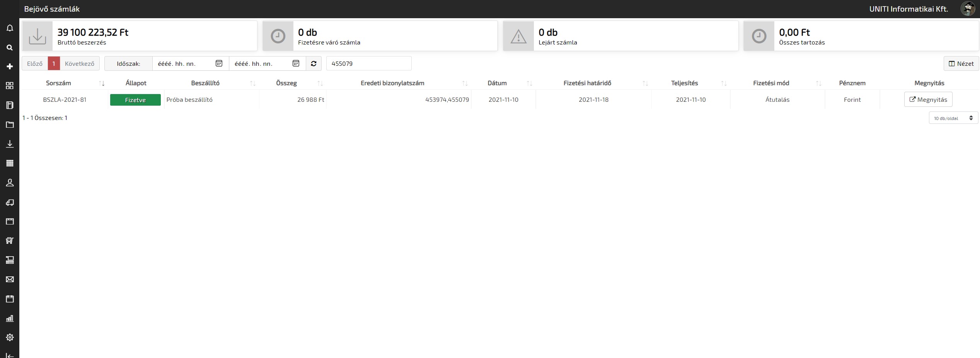Click the search magnifier sidebar icon
Screen dimensions: 980x358
click(10, 48)
